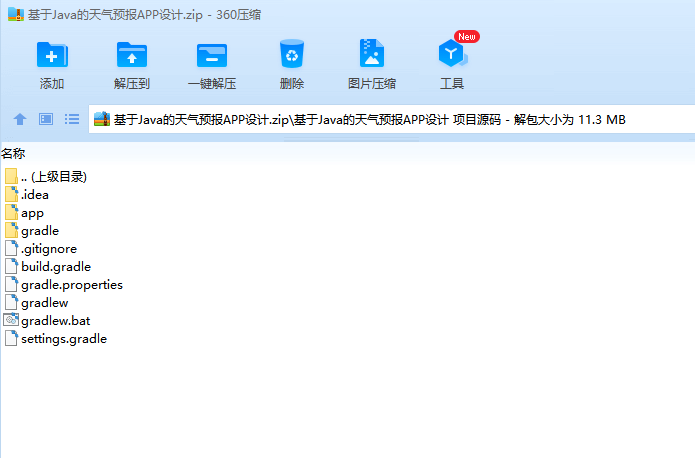Click the Add (添加) toolbar icon
The width and height of the screenshot is (695, 458).
coord(52,55)
